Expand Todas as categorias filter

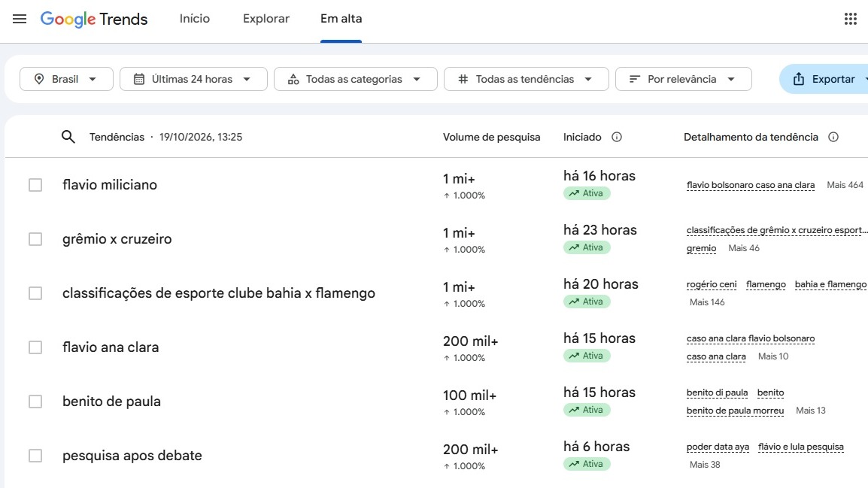point(355,79)
